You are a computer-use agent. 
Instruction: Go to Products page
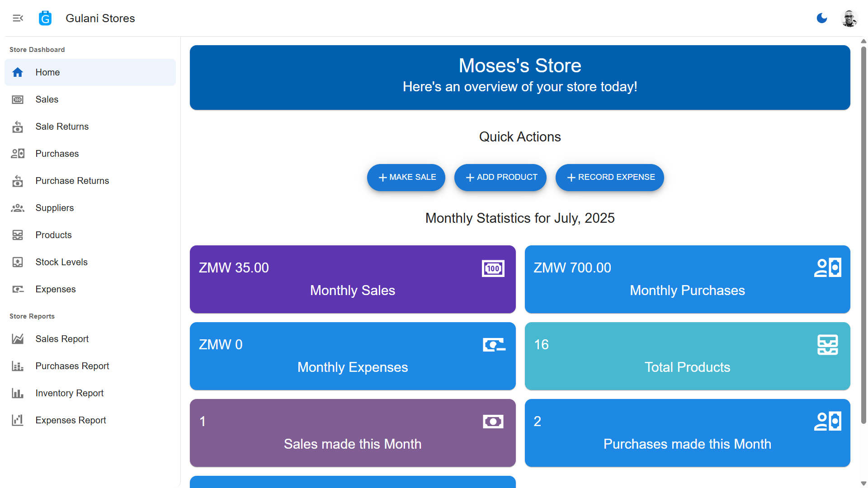tap(53, 235)
